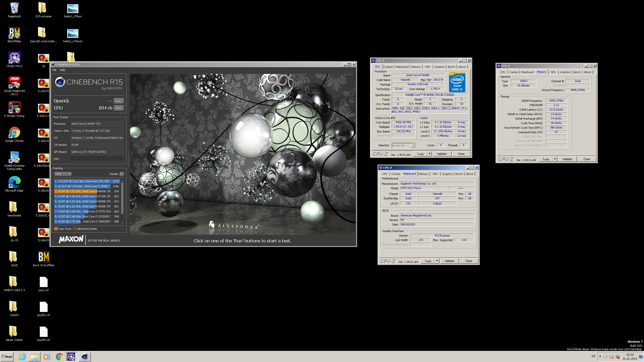Open Bench tab in CPU tab window

click(x=451, y=67)
